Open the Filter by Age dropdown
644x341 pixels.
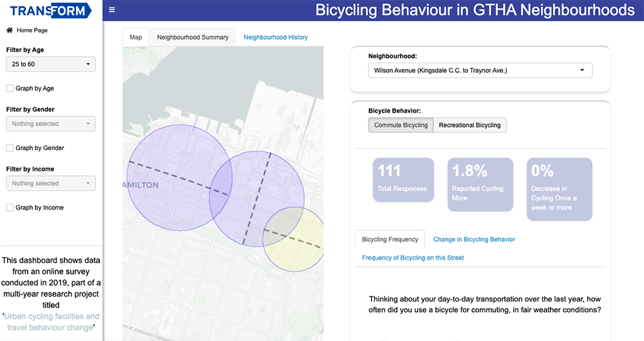click(x=51, y=64)
